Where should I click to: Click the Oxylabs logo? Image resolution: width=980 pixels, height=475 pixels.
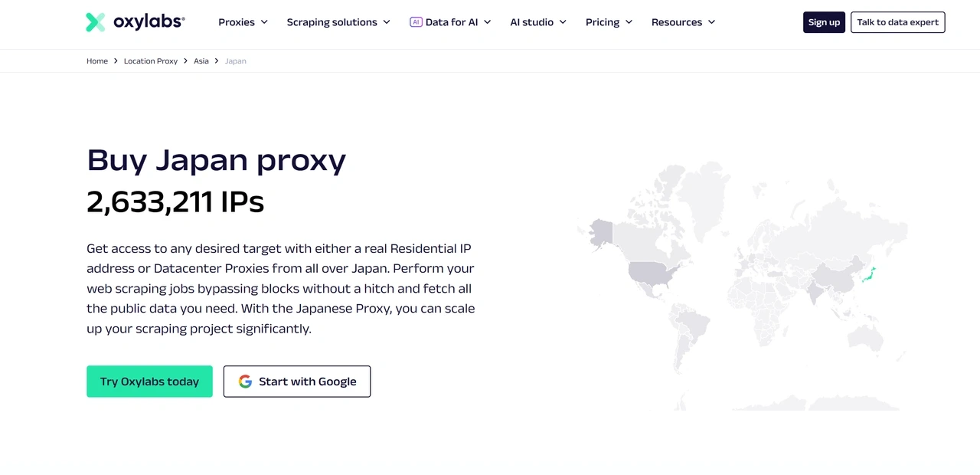(135, 21)
